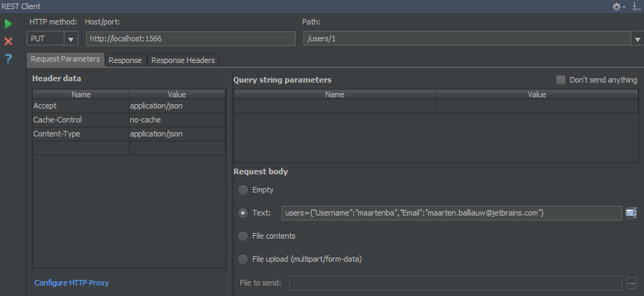
Task: Run the request with green play icon
Action: pos(8,24)
